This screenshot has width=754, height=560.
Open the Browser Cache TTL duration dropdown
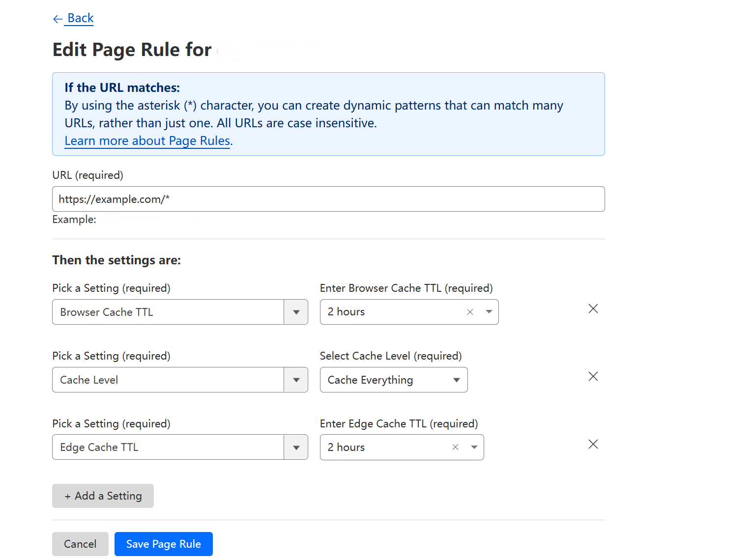489,312
